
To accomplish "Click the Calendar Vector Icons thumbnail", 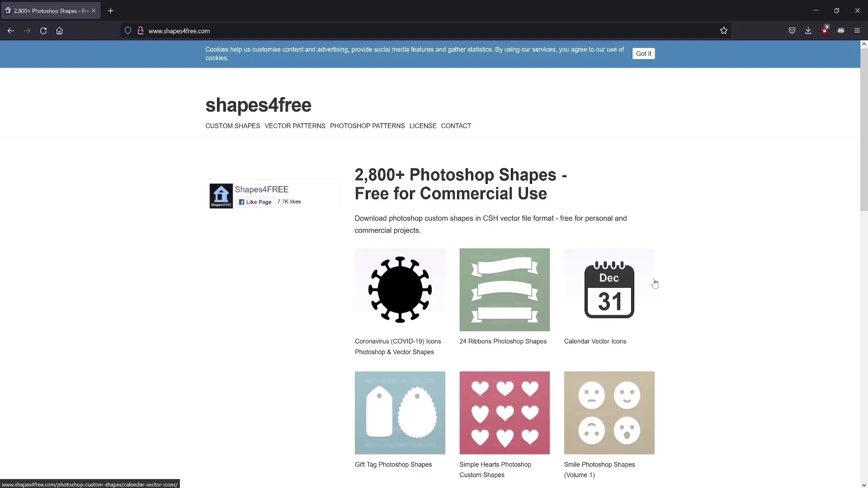I will [x=609, y=289].
